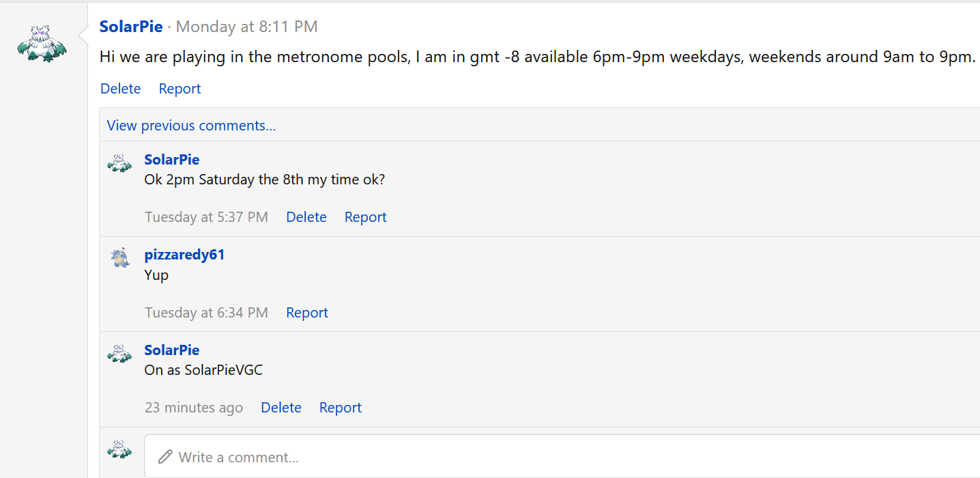Click SolarPie avatar next to '2pm Saturday' comment
The width and height of the screenshot is (980, 478).
120,163
